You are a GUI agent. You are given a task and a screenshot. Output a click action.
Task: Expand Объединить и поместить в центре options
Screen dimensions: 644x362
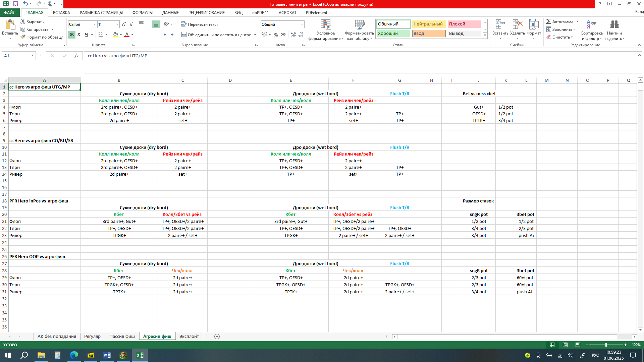255,35
